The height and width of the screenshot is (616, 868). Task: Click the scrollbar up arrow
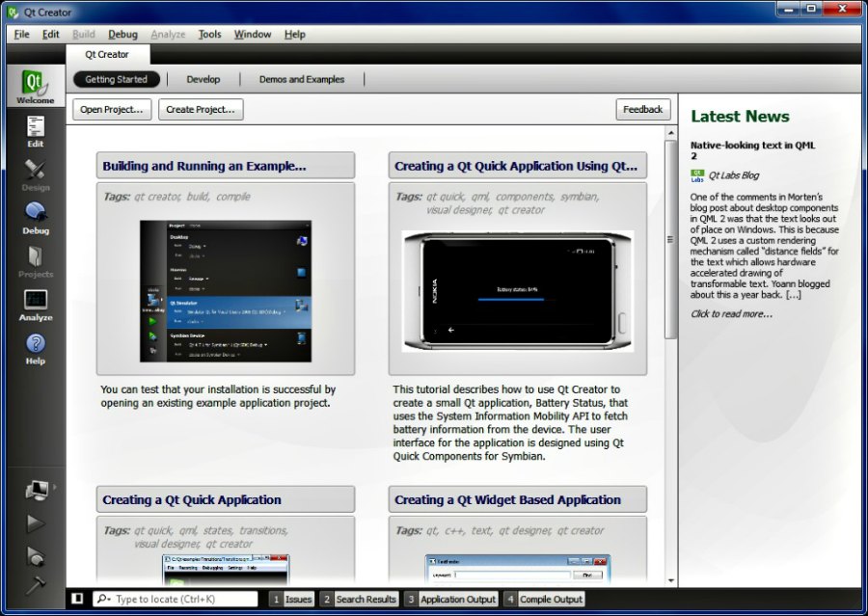(x=671, y=133)
